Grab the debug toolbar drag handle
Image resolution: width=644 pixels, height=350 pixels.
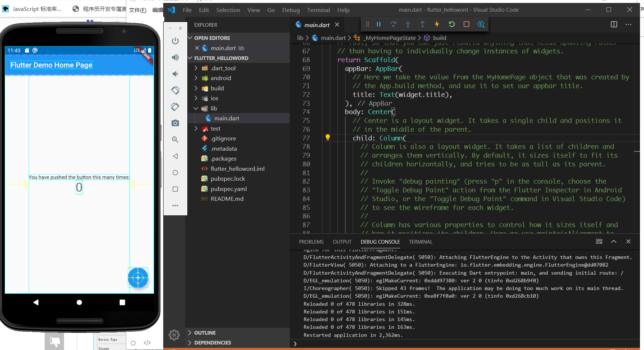367,24
